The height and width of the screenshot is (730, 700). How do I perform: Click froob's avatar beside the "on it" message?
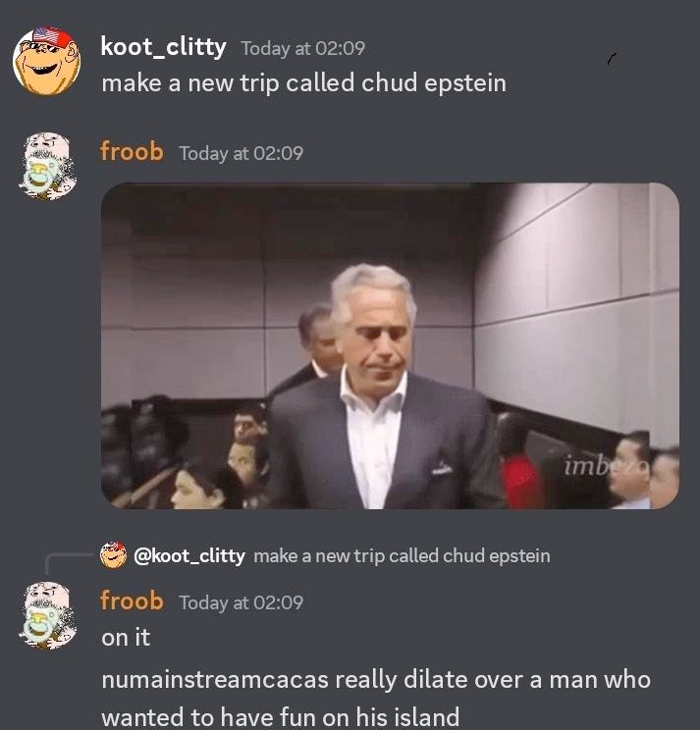[47, 615]
